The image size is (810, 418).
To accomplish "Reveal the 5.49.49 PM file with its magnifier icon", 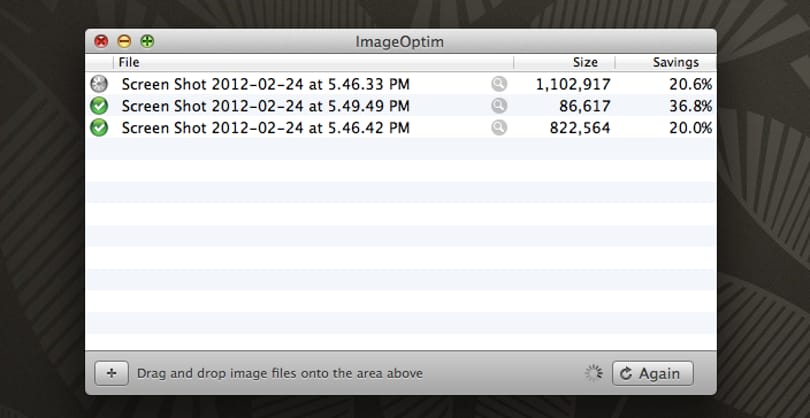I will click(x=499, y=106).
